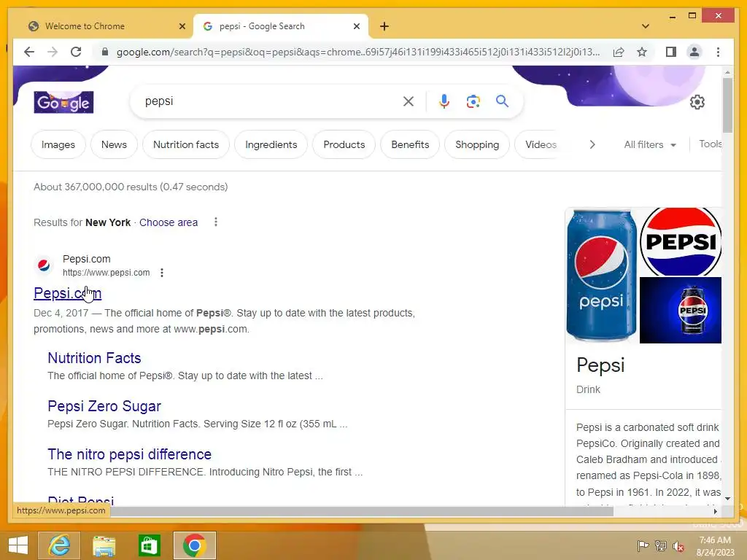
Task: Click the Choose area link
Action: coord(169,222)
